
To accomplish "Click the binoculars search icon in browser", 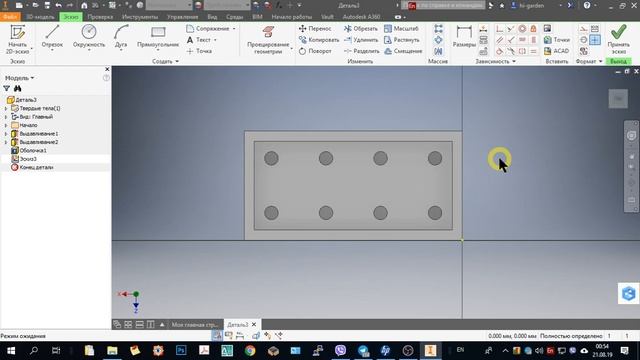I will click(x=18, y=88).
